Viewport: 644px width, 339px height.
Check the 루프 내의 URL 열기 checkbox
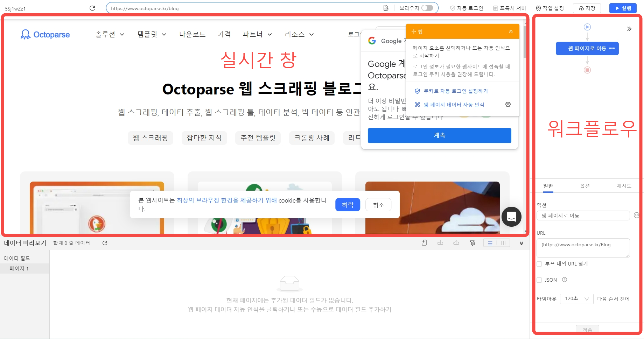tap(539, 264)
